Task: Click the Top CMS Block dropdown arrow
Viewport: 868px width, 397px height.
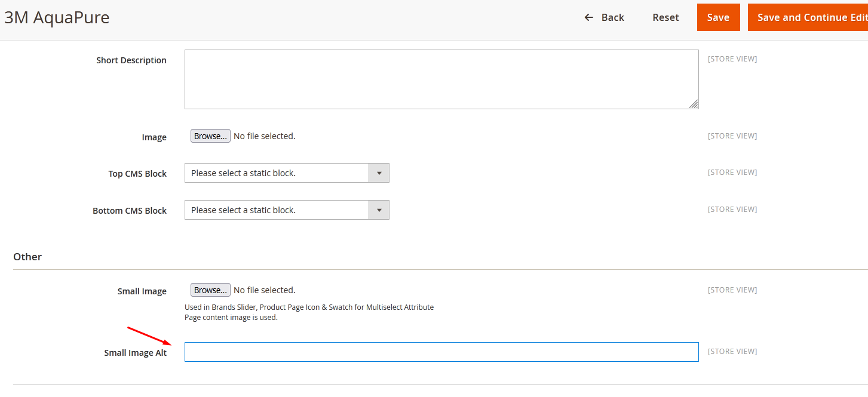Action: 379,173
